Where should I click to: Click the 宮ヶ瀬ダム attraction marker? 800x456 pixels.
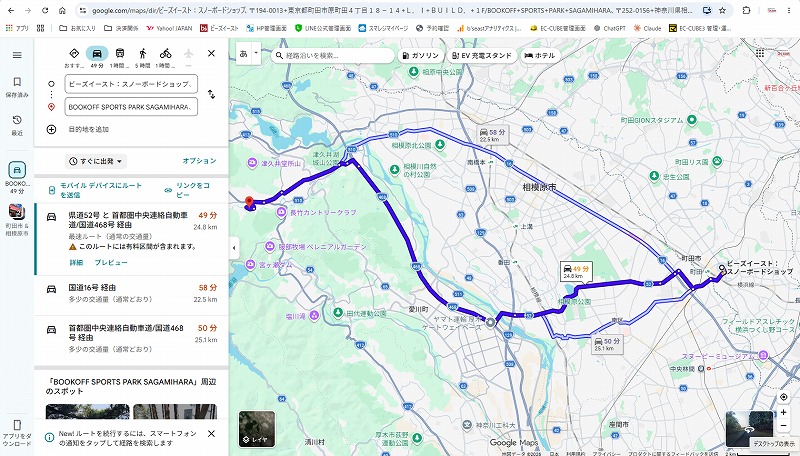pyautogui.click(x=250, y=265)
